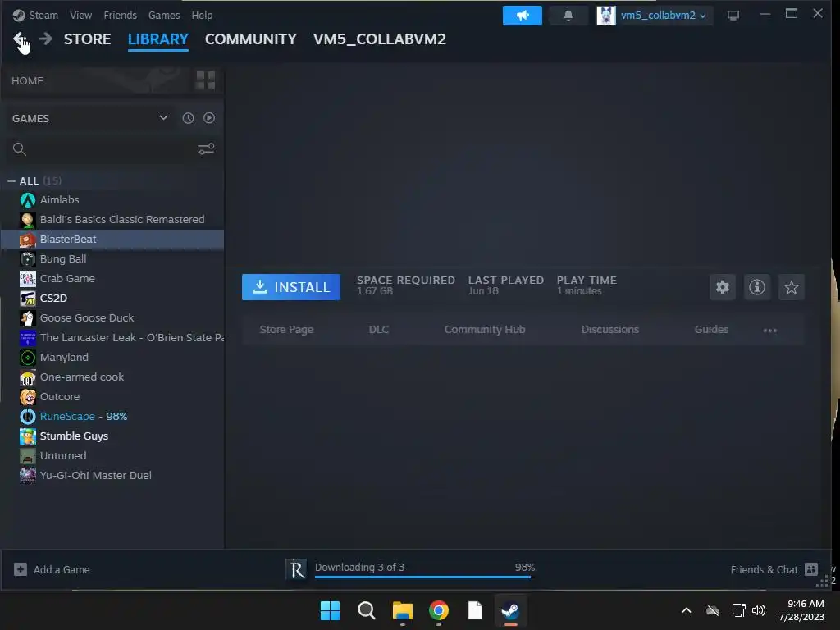This screenshot has height=630, width=840.
Task: Open the VM5_COLLABVM2 profile tab
Action: (379, 39)
